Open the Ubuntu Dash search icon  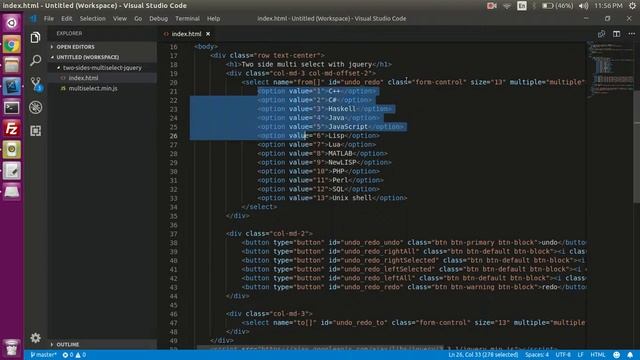(x=11, y=23)
